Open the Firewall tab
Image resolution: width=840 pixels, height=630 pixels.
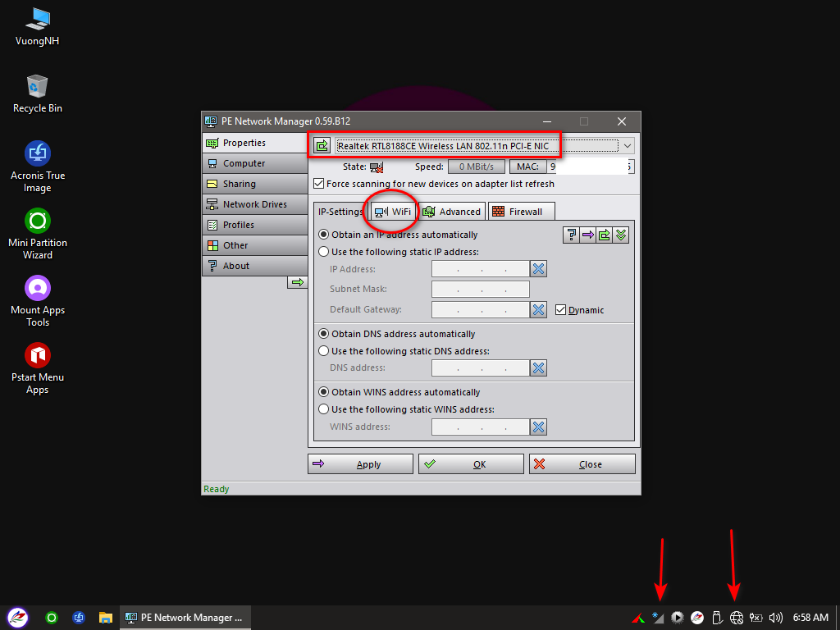click(x=521, y=212)
